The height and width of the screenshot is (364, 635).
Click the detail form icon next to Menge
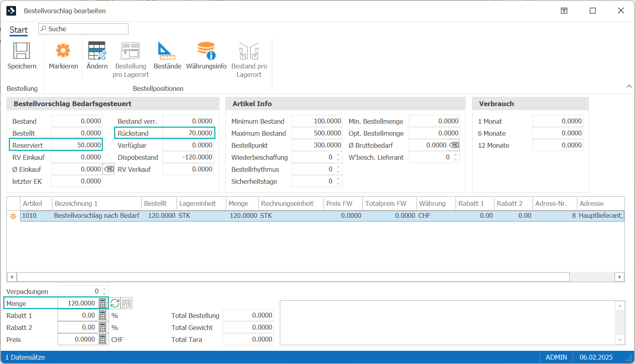coord(127,304)
